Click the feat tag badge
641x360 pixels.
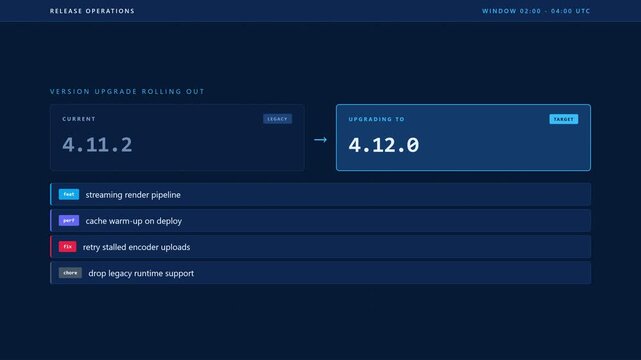click(69, 195)
